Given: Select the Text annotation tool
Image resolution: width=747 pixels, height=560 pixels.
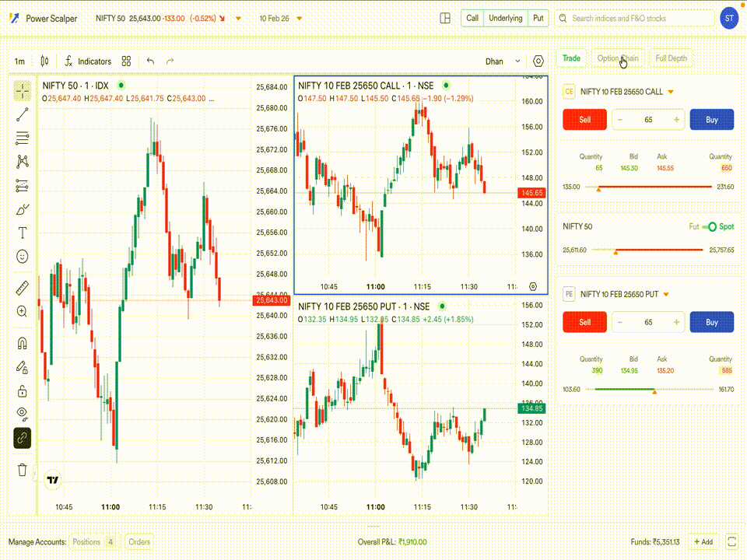Looking at the screenshot, I should pyautogui.click(x=22, y=233).
